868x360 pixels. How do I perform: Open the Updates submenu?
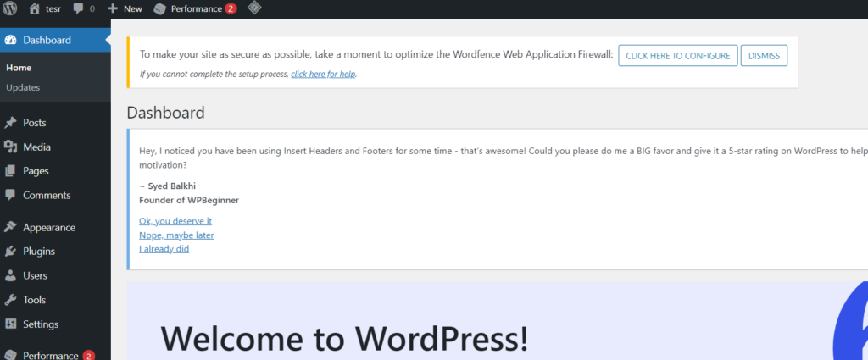[x=23, y=87]
